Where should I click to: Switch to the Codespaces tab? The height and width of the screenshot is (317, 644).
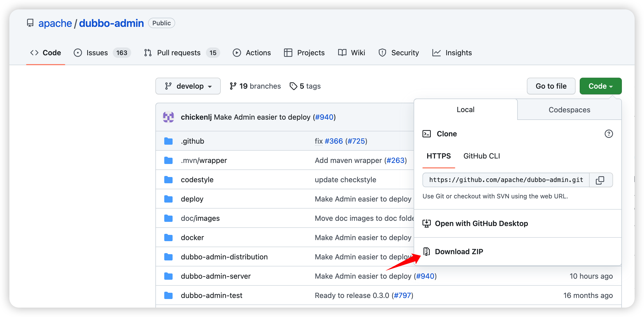[x=569, y=110]
